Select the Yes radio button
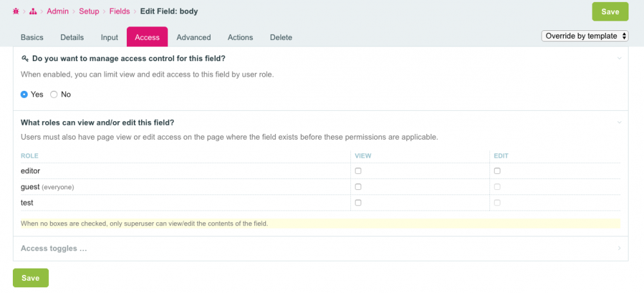The width and height of the screenshot is (644, 293). tap(24, 95)
